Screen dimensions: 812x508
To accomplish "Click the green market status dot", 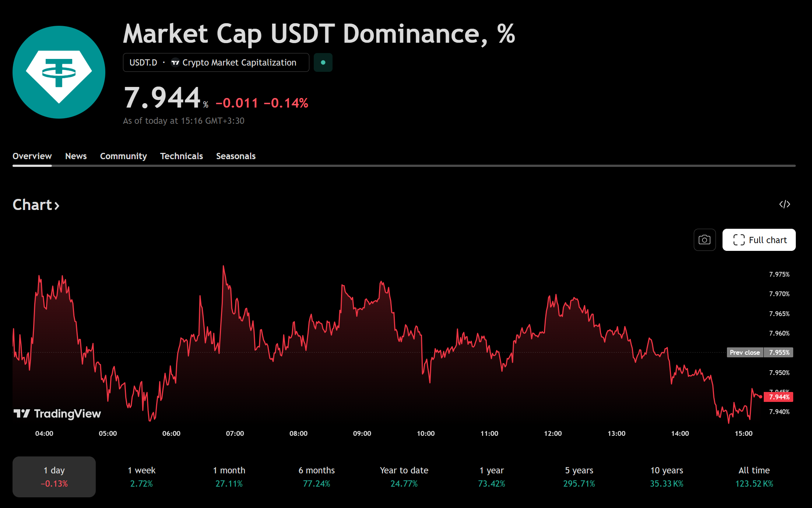I will (323, 63).
